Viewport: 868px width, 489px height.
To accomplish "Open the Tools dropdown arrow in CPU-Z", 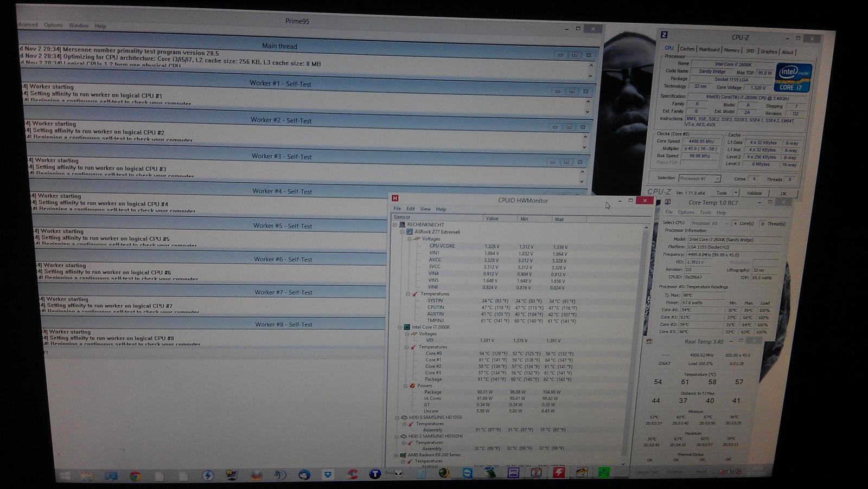I will [736, 192].
